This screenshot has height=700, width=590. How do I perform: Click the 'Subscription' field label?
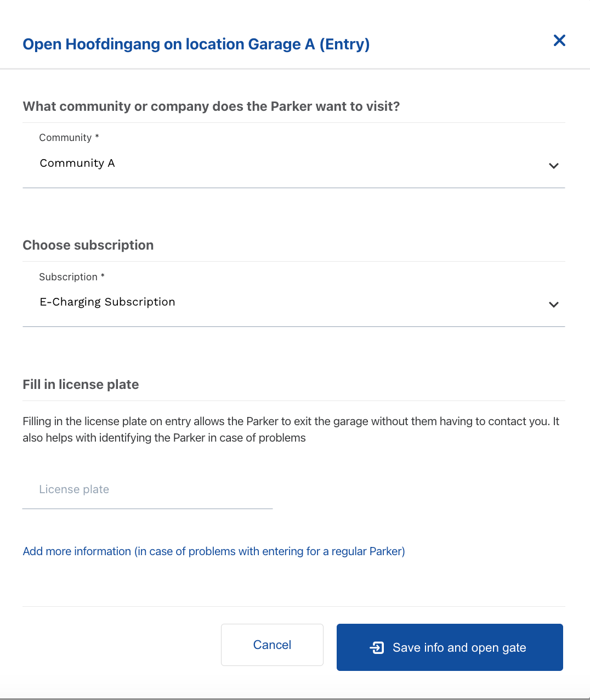click(x=68, y=277)
